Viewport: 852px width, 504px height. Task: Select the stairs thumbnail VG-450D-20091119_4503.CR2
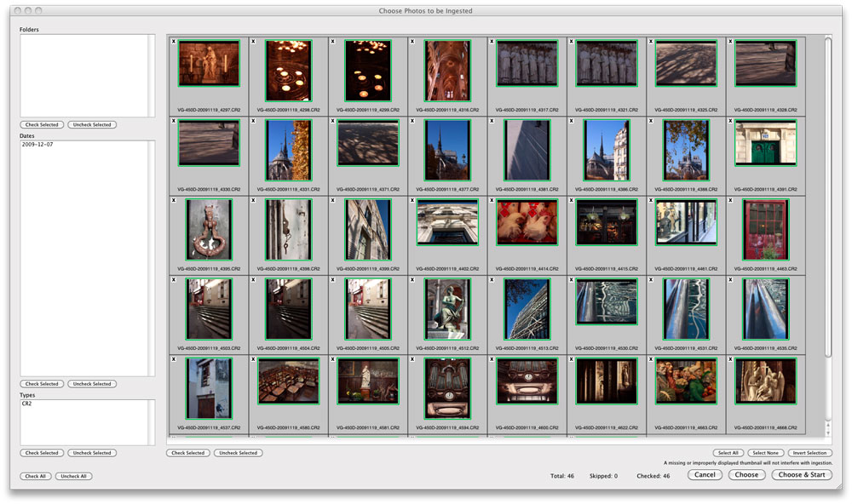[x=209, y=309]
